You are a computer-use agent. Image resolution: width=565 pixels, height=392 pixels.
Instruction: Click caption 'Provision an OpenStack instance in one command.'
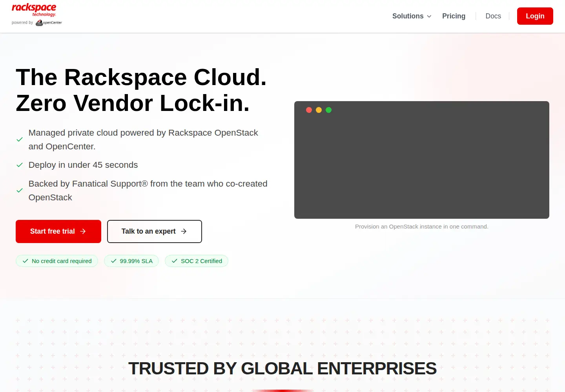422,227
